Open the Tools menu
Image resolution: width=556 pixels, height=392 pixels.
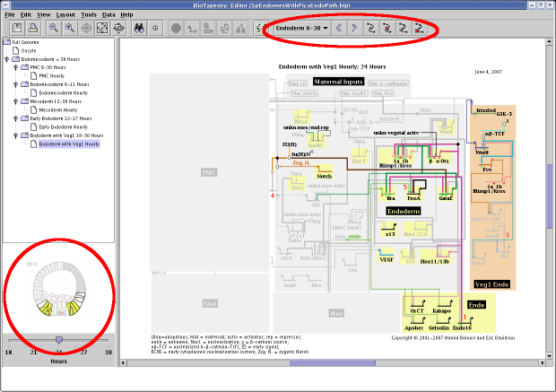(x=89, y=15)
